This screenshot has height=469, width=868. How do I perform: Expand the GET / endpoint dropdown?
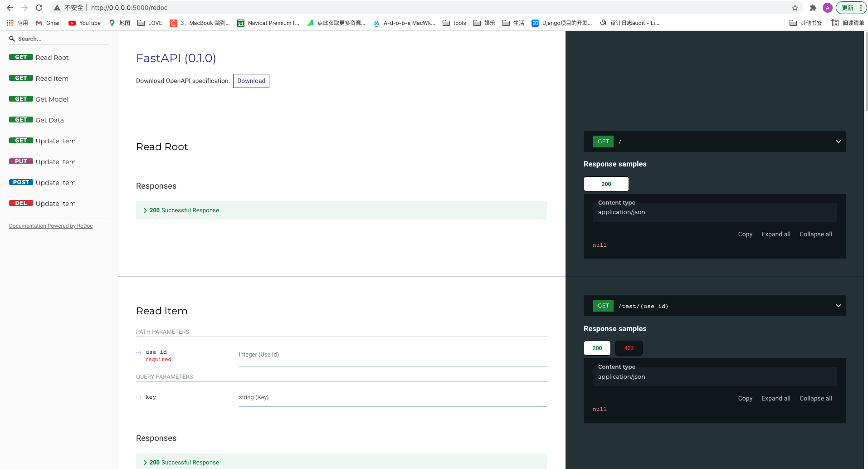coord(838,142)
